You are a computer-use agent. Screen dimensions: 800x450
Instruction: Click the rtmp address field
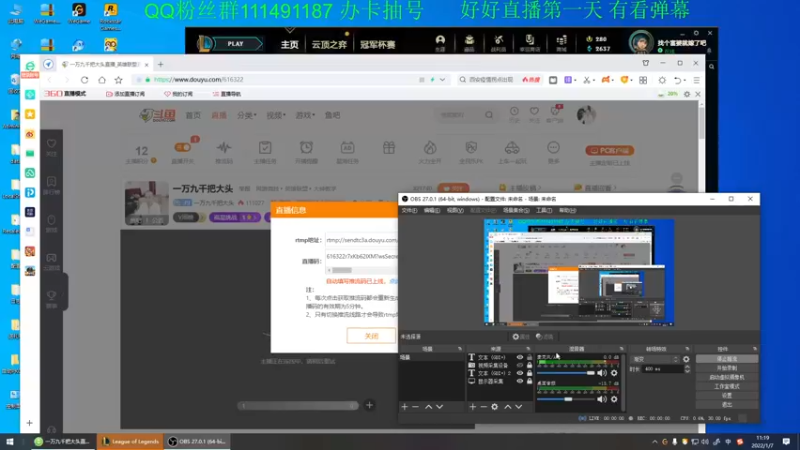361,240
